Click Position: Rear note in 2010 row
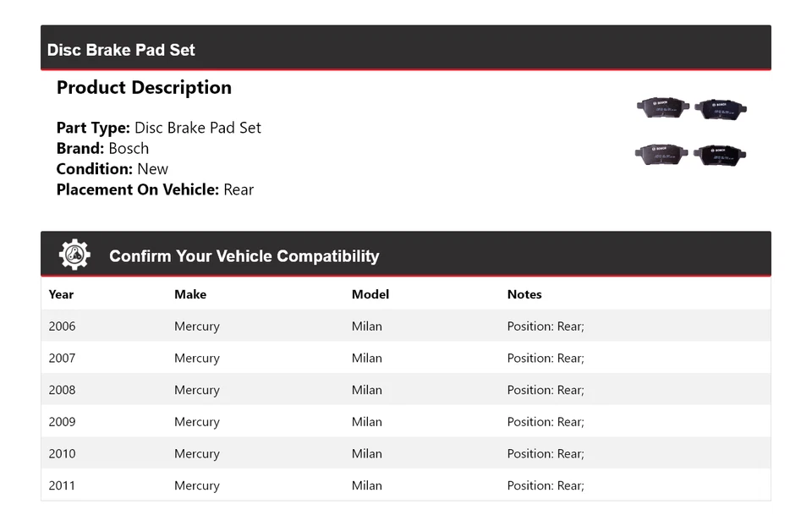This screenshot has height=526, width=812. point(546,454)
